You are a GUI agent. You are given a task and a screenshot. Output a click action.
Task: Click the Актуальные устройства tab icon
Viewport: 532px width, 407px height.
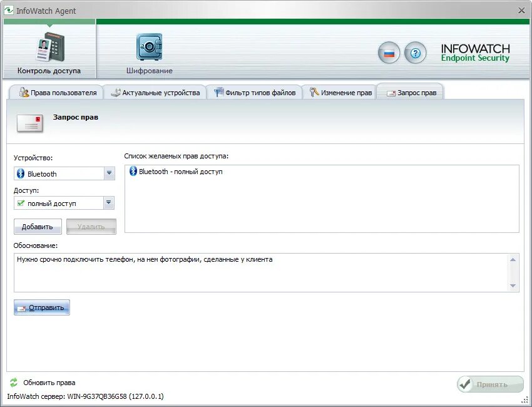tap(116, 92)
